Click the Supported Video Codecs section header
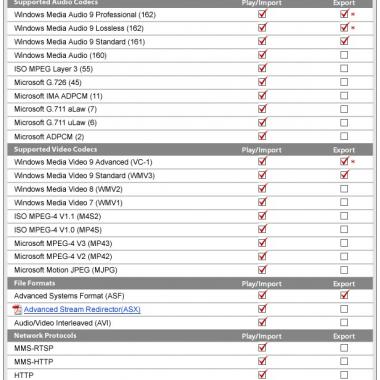This screenshot has width=380, height=380. (190, 150)
